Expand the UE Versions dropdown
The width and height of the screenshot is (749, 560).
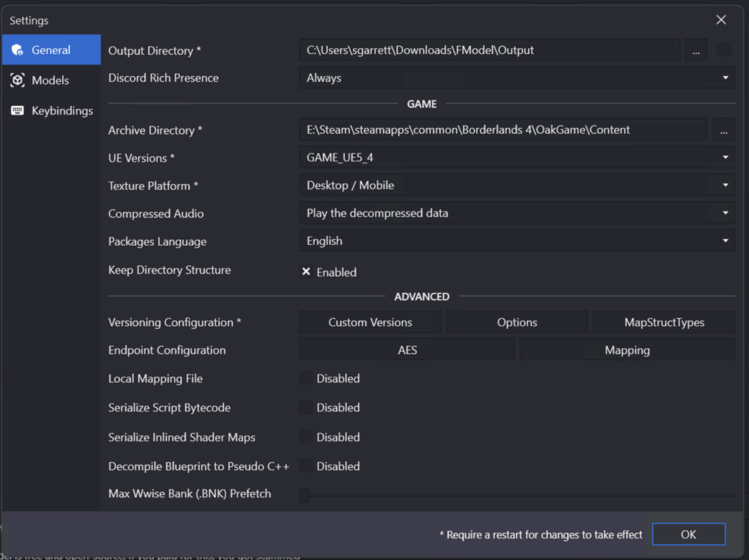tap(516, 158)
